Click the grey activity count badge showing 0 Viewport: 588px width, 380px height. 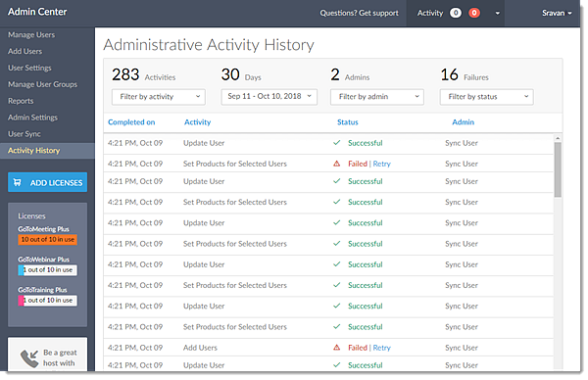[456, 13]
